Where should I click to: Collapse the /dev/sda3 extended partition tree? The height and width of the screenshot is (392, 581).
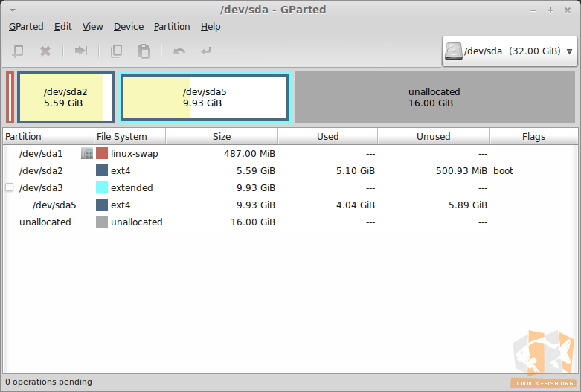[10, 187]
